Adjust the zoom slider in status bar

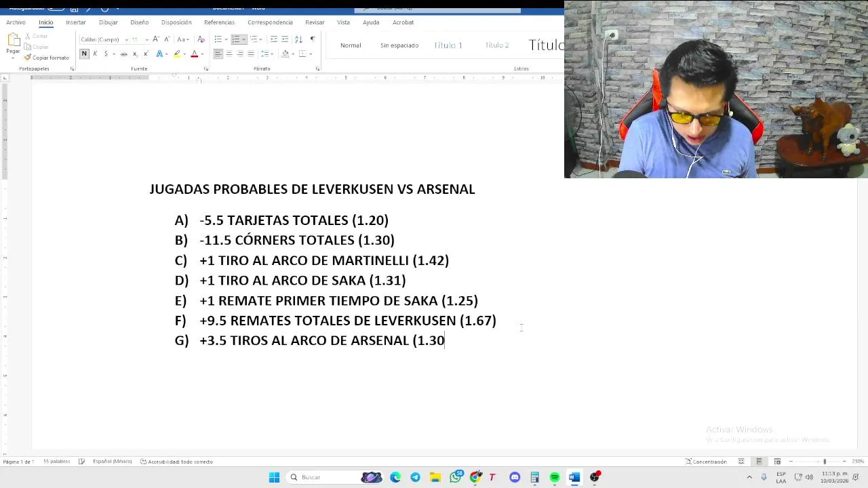point(825,462)
